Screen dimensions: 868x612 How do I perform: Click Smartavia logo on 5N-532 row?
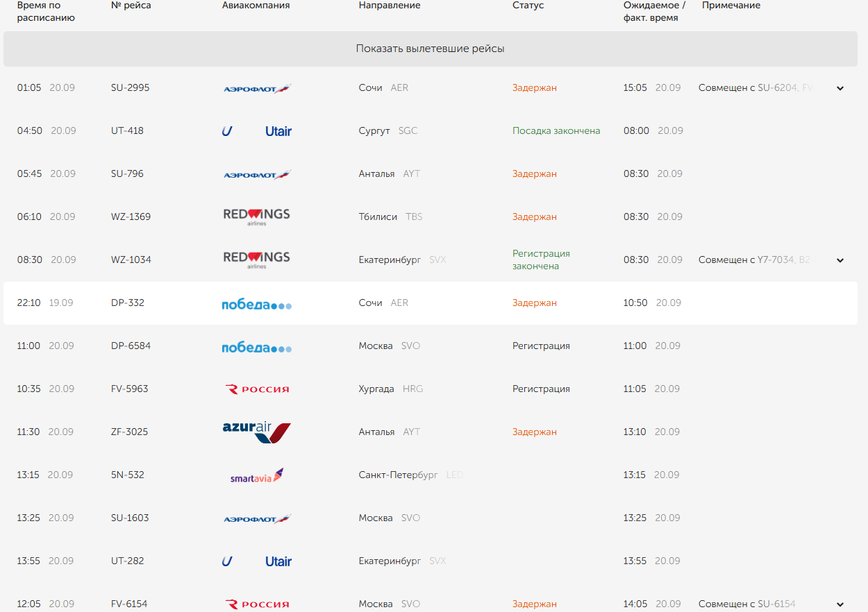pyautogui.click(x=257, y=476)
